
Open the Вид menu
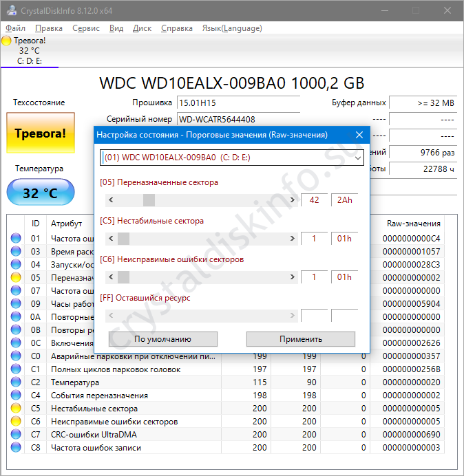point(116,28)
